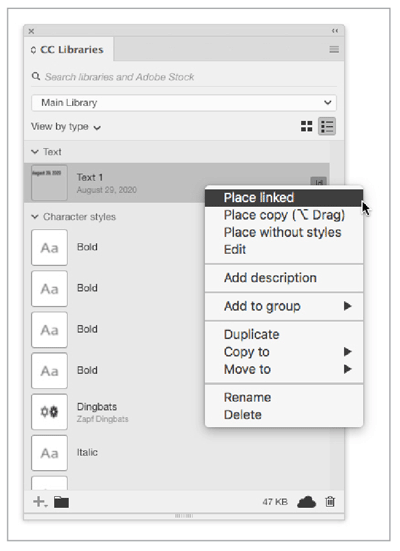Switch to grid view icon

click(x=307, y=127)
